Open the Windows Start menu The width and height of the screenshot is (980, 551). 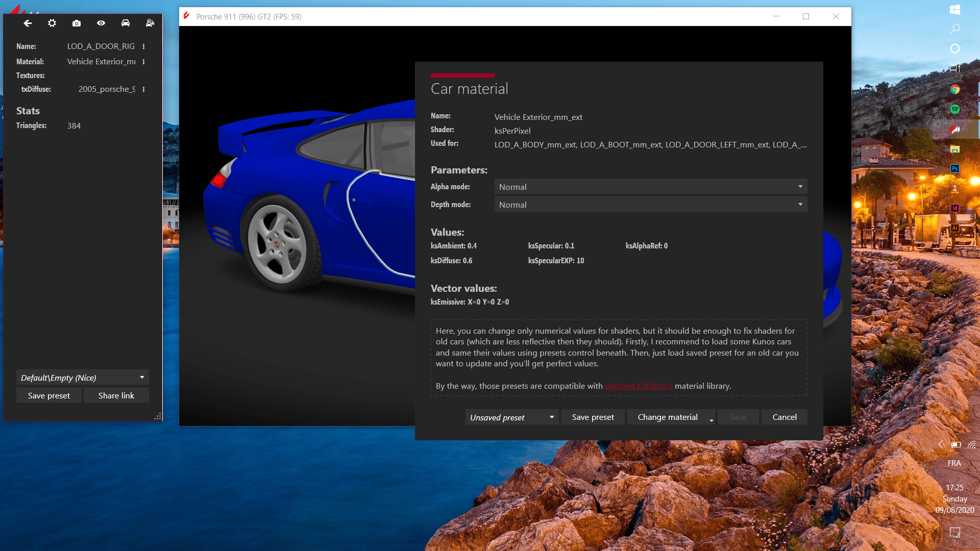click(x=955, y=10)
